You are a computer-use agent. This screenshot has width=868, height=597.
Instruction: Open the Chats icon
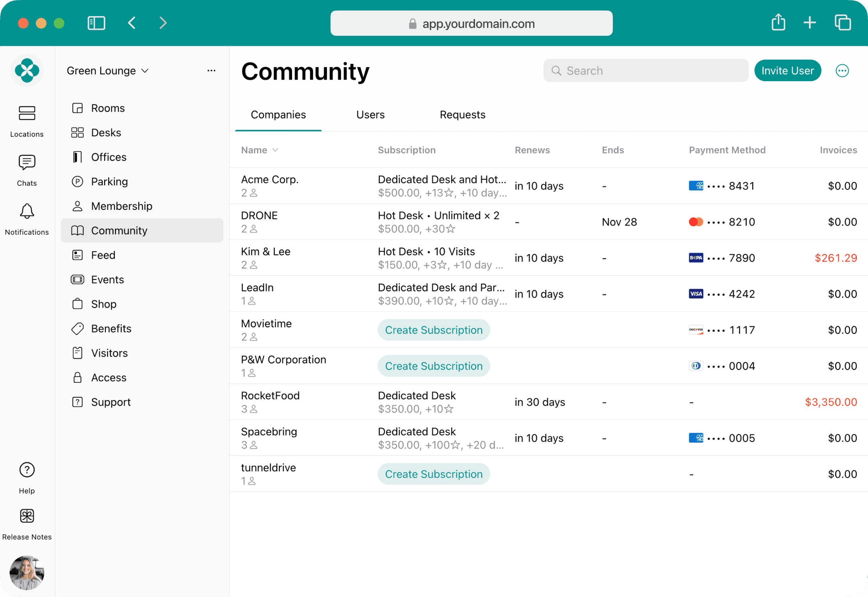[27, 162]
